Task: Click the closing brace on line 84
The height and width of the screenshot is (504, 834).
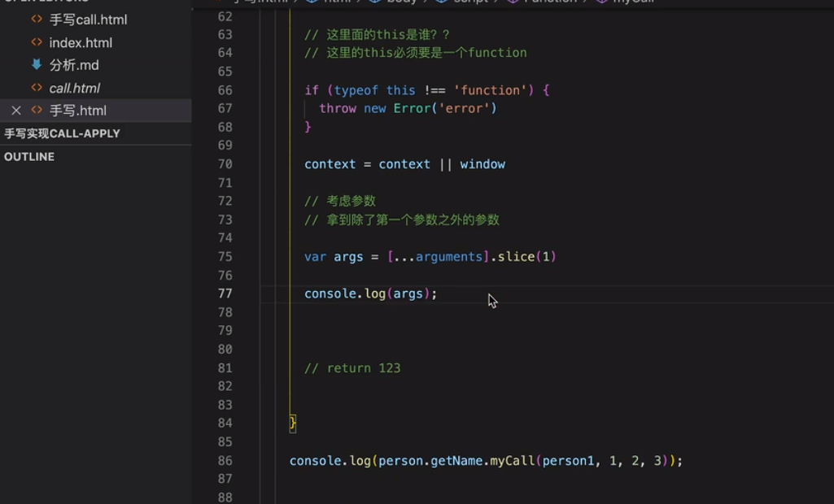Action: tap(293, 424)
